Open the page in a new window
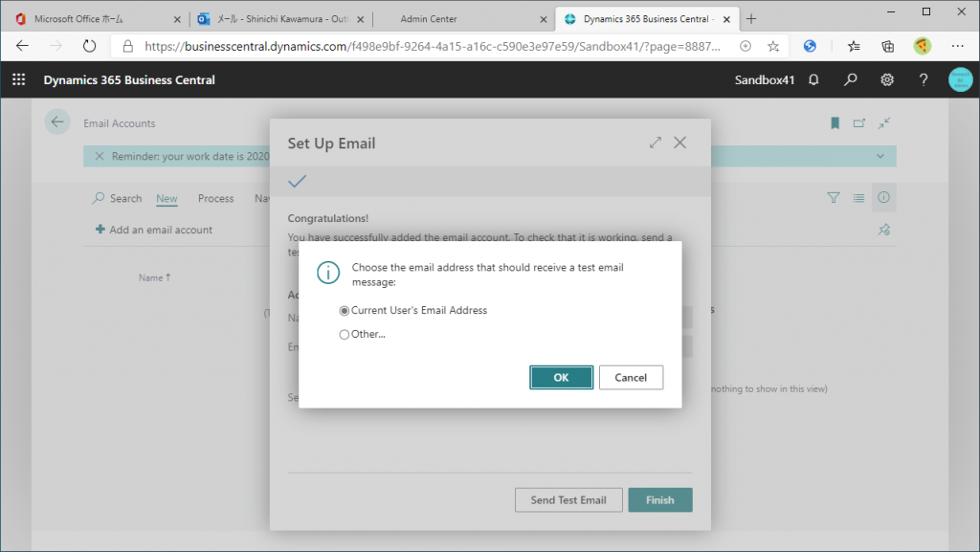The image size is (980, 552). pyautogui.click(x=859, y=123)
